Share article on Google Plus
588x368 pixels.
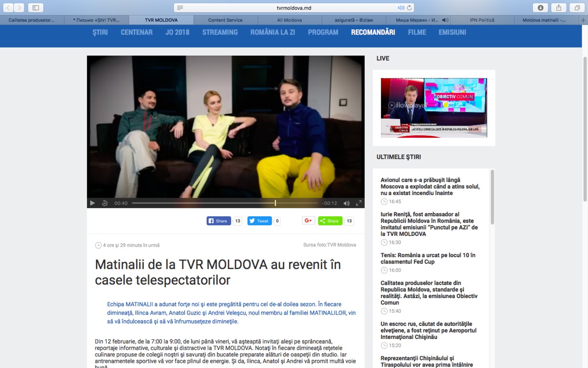pos(309,221)
